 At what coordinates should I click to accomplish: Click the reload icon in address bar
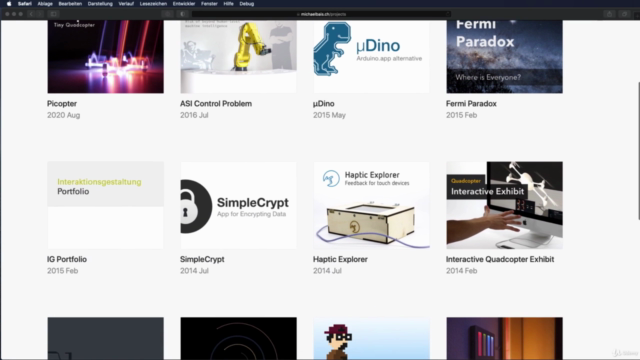pyautogui.click(x=447, y=14)
